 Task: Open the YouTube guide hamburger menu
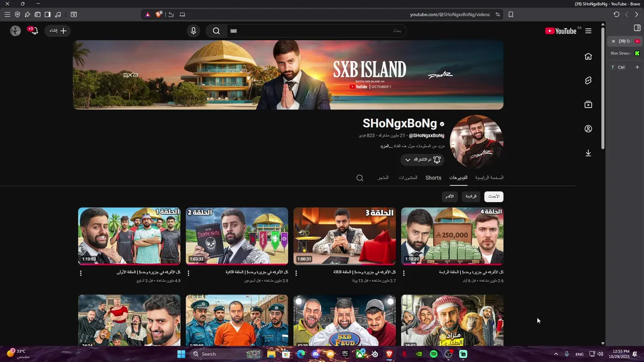point(588,31)
